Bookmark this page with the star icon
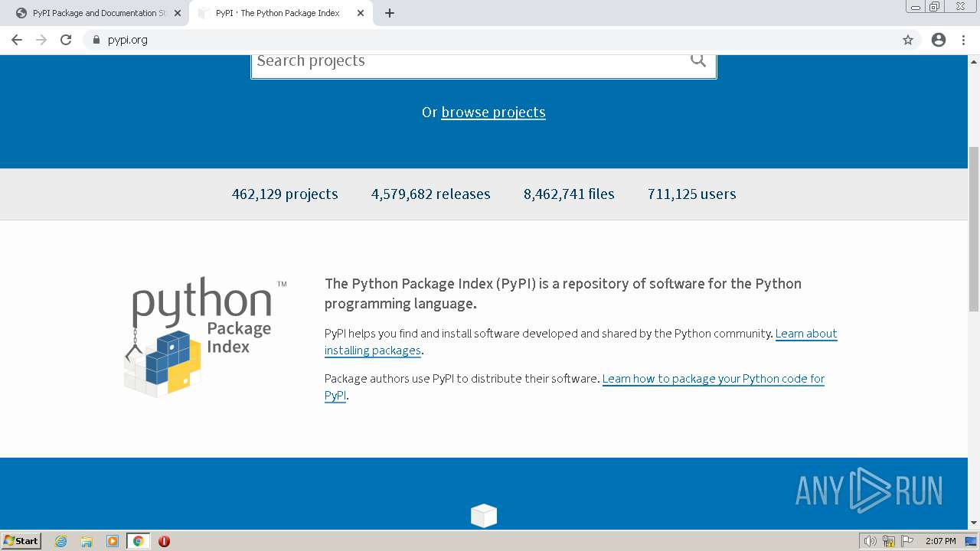980x551 pixels. tap(908, 40)
